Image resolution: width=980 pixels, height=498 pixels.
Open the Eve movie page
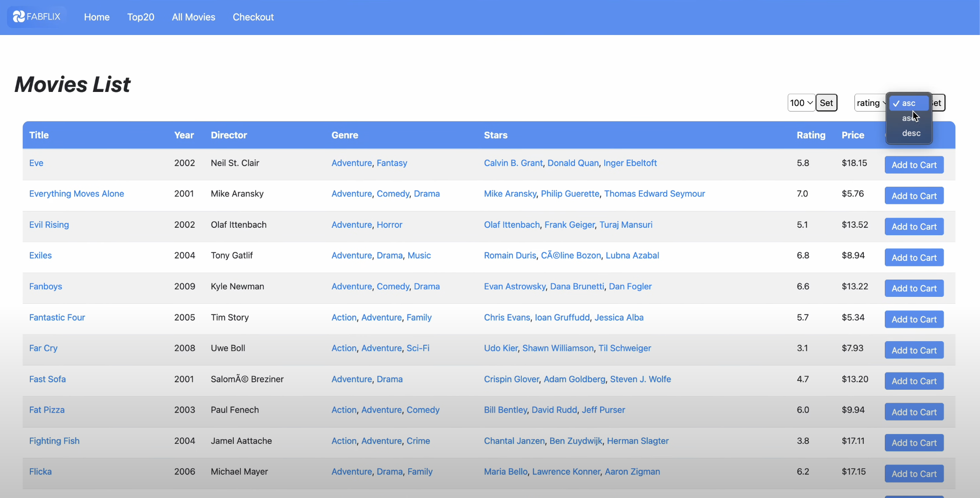click(x=36, y=163)
